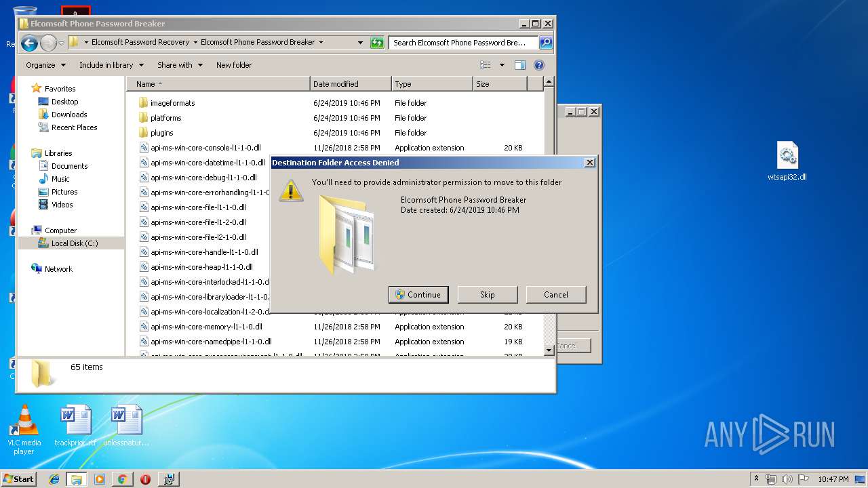The image size is (868, 488).
Task: Select the wtsapi32.dll desktop icon
Action: [787, 162]
